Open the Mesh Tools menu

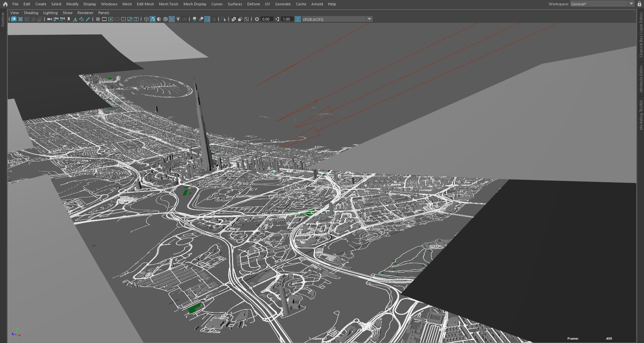[168, 4]
